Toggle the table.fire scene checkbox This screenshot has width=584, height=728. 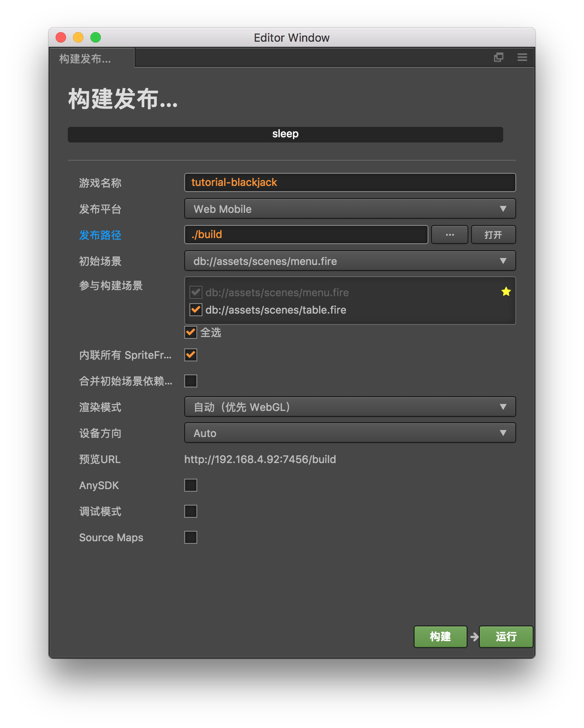[196, 310]
